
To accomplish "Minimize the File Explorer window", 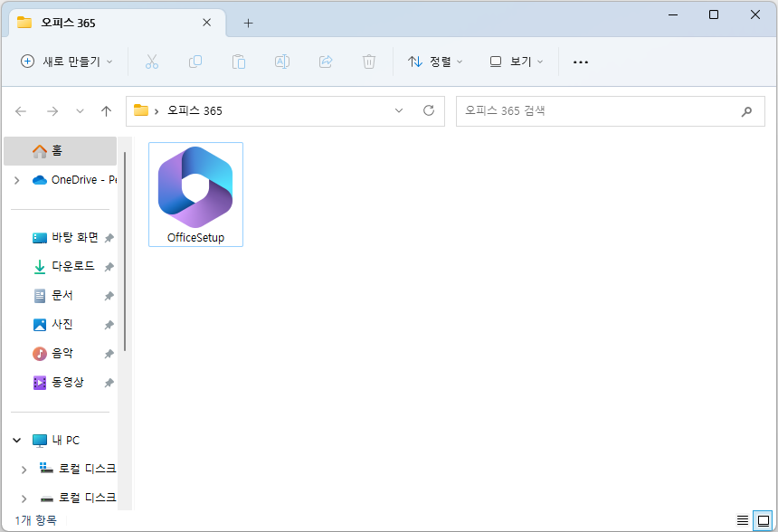I will tap(673, 14).
